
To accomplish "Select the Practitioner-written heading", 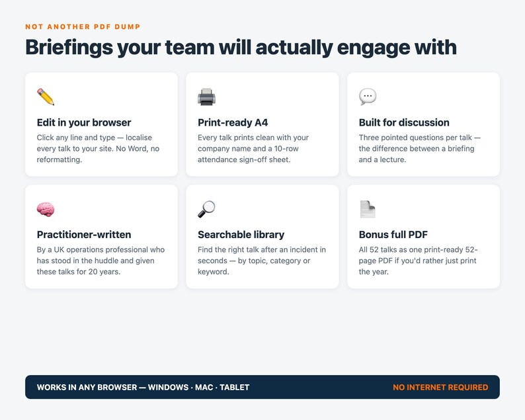I will click(84, 234).
